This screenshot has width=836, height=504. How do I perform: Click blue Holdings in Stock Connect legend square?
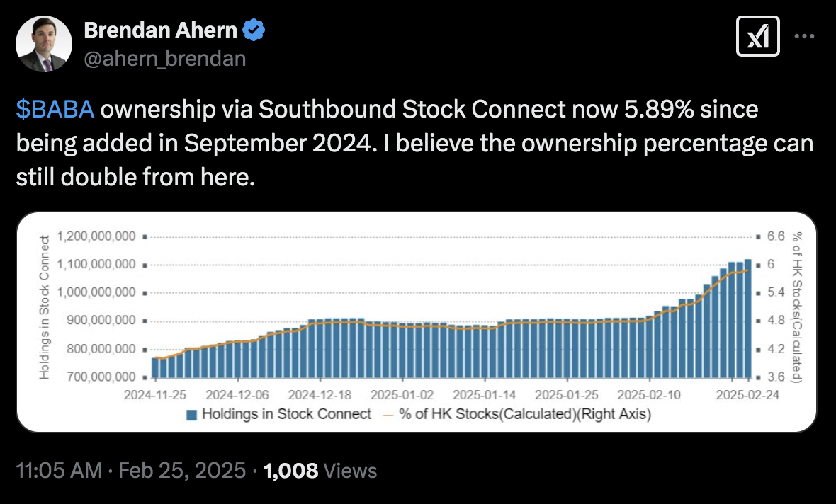[191, 415]
